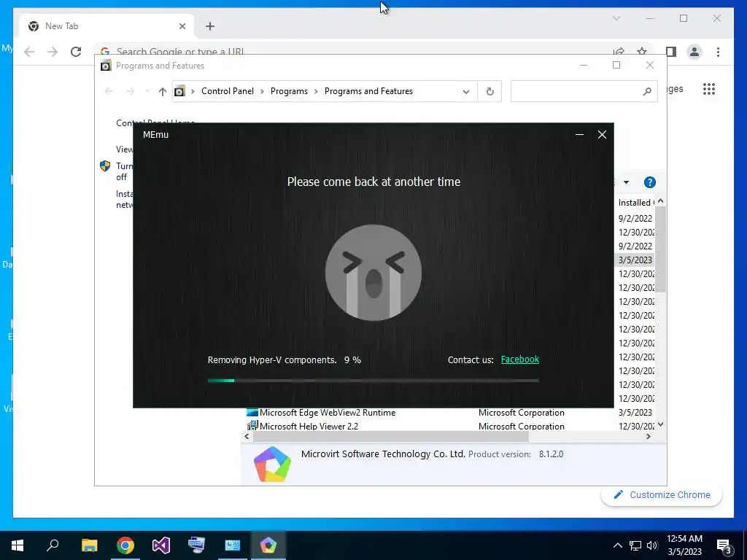Click the MEmu uninstall progress bar
Image resolution: width=747 pixels, height=560 pixels.
[373, 381]
